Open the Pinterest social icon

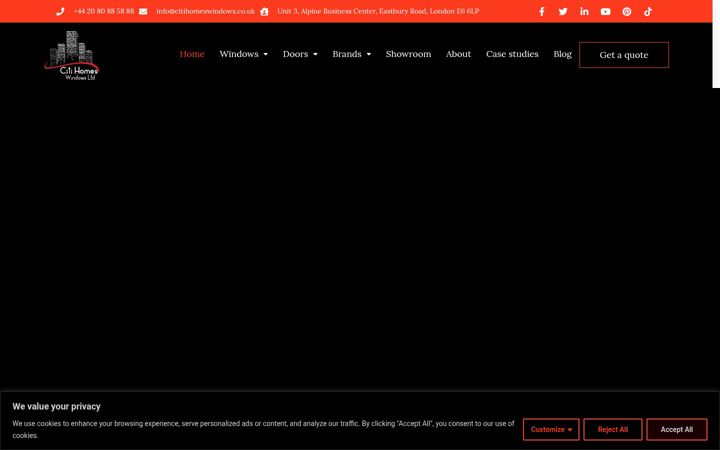pos(627,11)
